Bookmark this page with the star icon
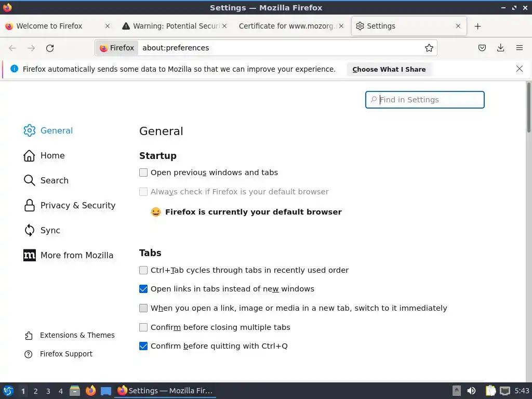532x399 pixels. click(x=429, y=48)
